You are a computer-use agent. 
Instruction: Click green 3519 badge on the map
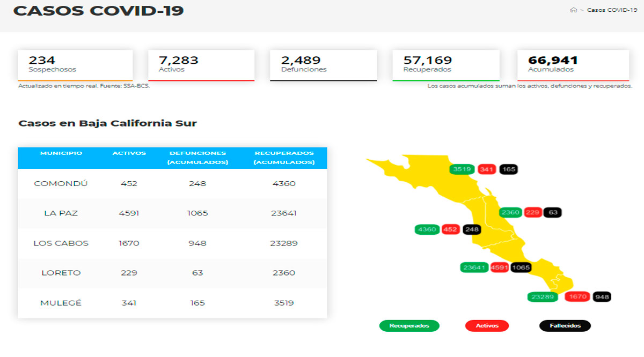tap(462, 169)
